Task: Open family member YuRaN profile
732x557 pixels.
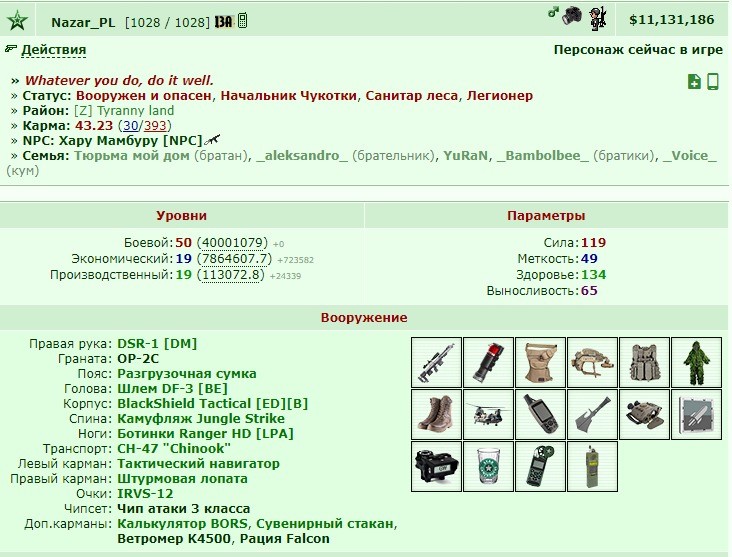Action: pos(465,155)
